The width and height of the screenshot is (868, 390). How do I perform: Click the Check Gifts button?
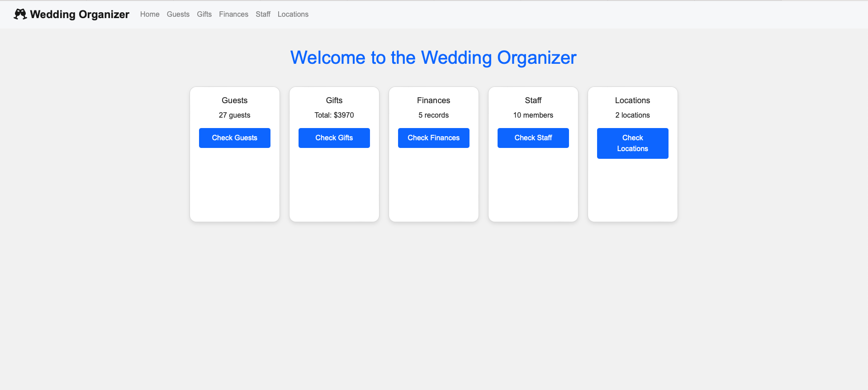click(x=334, y=138)
